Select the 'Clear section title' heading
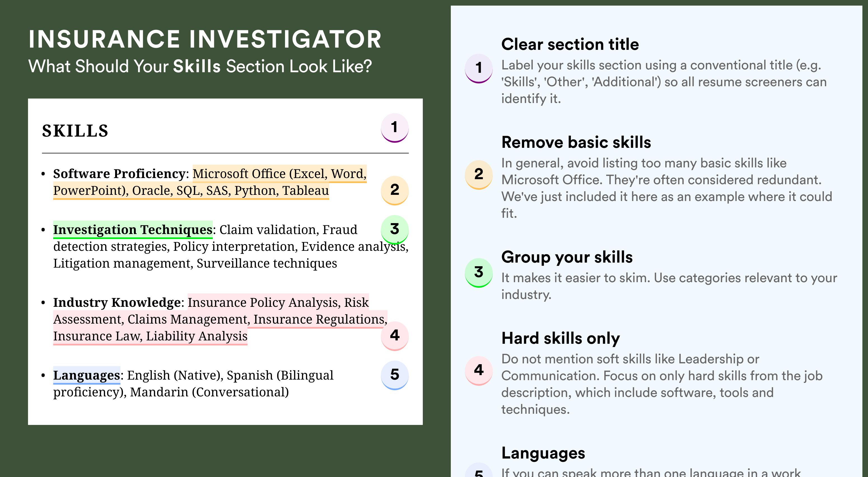This screenshot has width=868, height=477. (x=570, y=44)
